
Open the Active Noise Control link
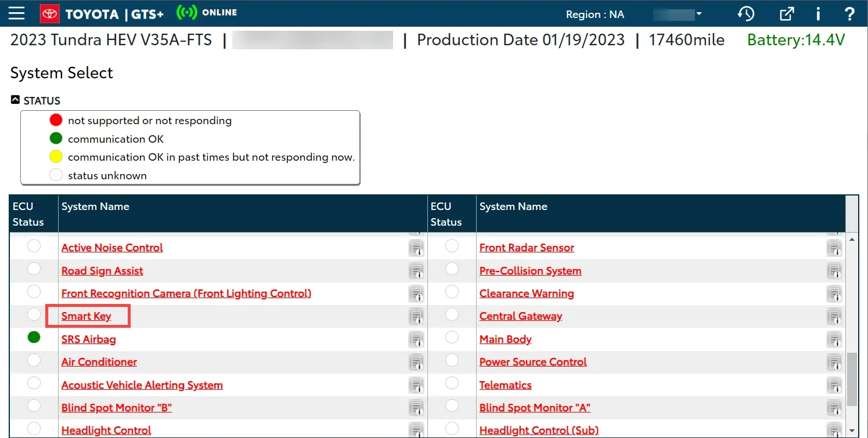112,248
